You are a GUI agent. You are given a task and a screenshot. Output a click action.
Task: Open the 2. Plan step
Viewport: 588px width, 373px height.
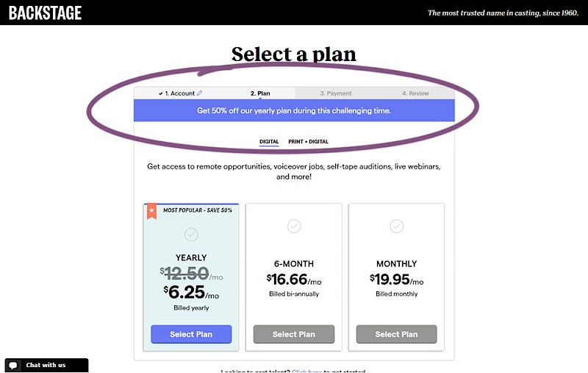click(260, 93)
